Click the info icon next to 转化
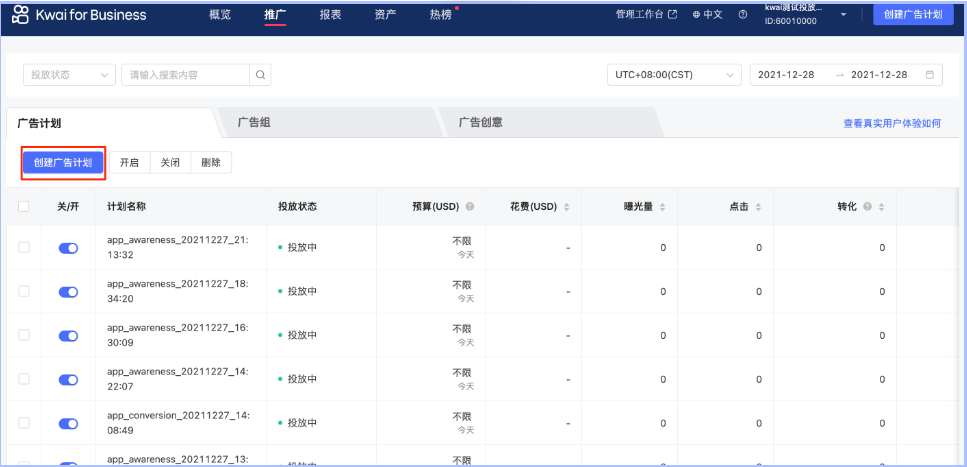The width and height of the screenshot is (967, 467). coord(868,207)
